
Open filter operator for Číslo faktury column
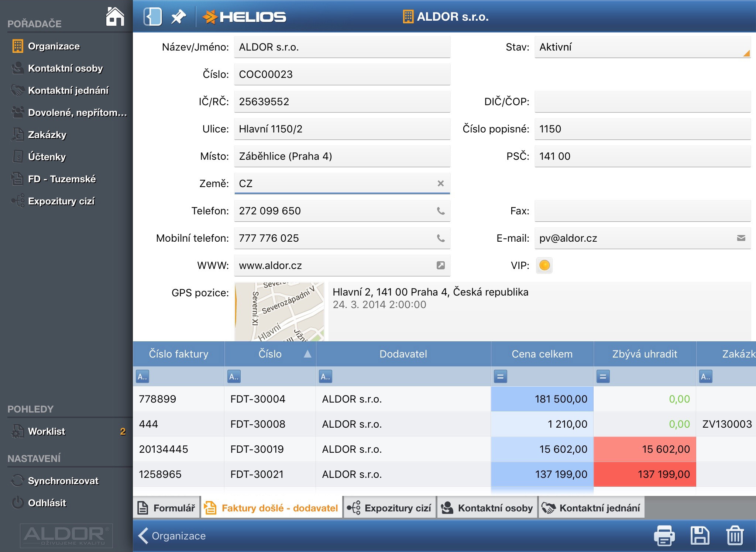pyautogui.click(x=142, y=377)
